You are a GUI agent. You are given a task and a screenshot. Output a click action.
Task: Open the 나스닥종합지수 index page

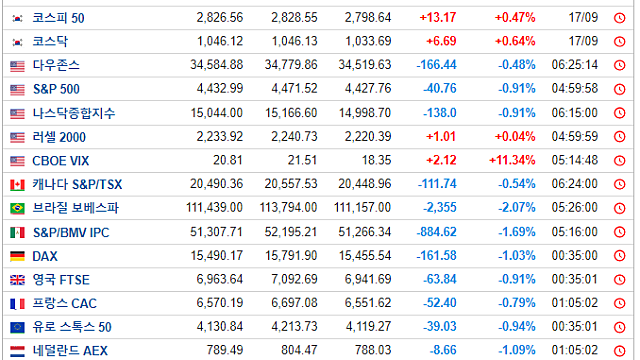pos(74,113)
